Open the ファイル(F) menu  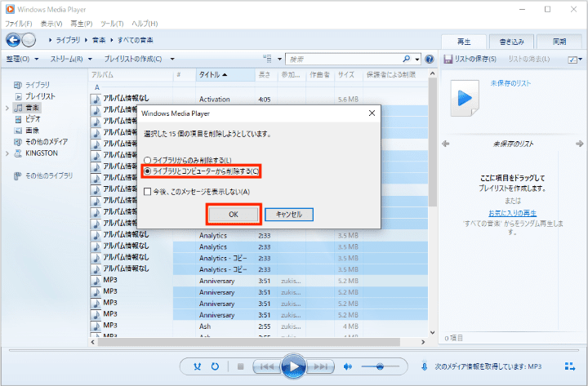(x=18, y=24)
